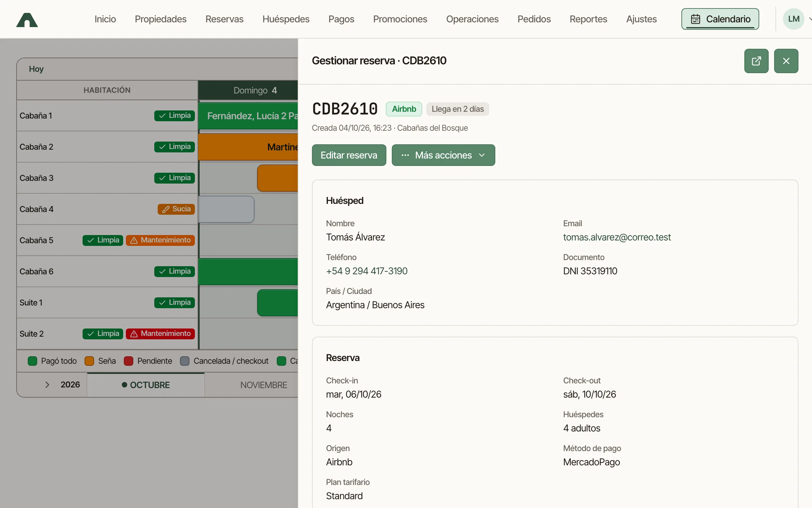Open the Promociones menu item

click(x=400, y=19)
